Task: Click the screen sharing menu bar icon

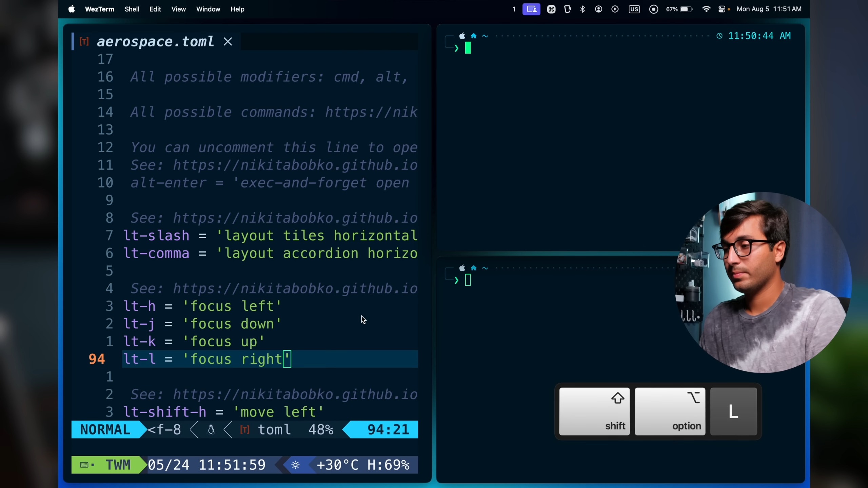Action: pyautogui.click(x=531, y=9)
